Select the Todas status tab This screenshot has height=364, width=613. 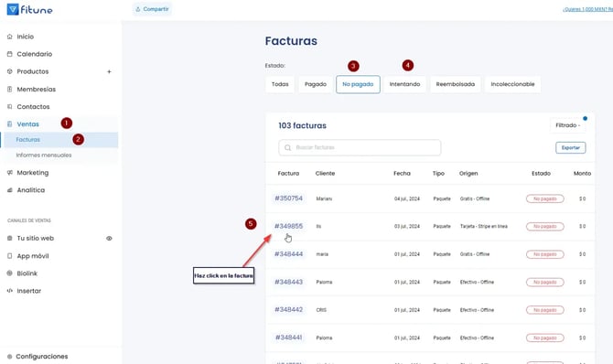tap(280, 84)
